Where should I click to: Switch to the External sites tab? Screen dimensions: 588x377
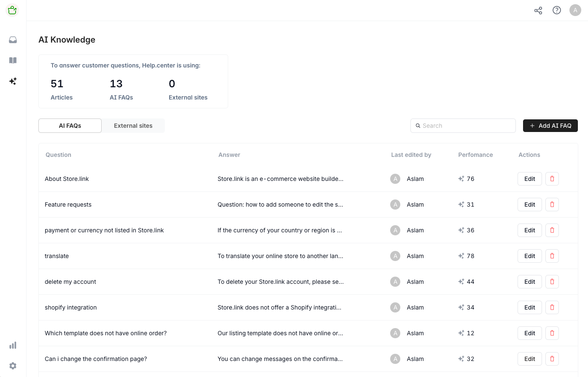pyautogui.click(x=133, y=126)
